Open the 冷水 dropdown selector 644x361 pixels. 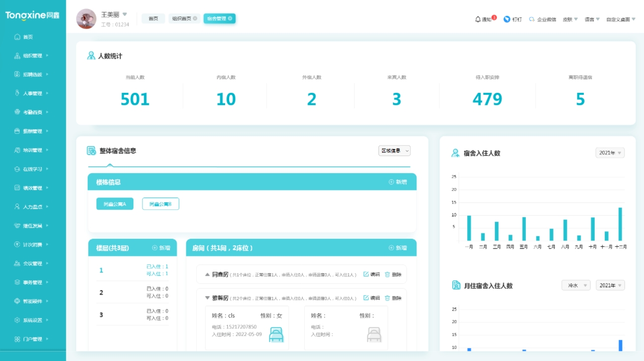(576, 285)
